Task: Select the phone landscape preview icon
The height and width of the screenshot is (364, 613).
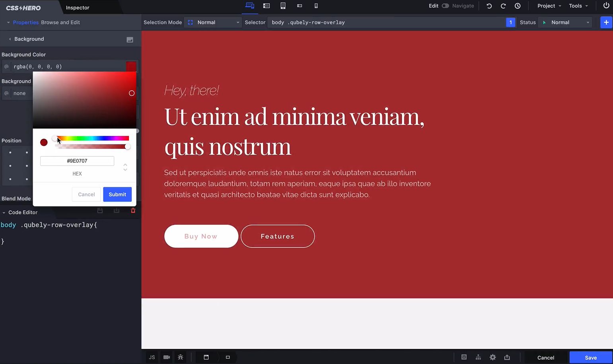Action: tap(300, 6)
